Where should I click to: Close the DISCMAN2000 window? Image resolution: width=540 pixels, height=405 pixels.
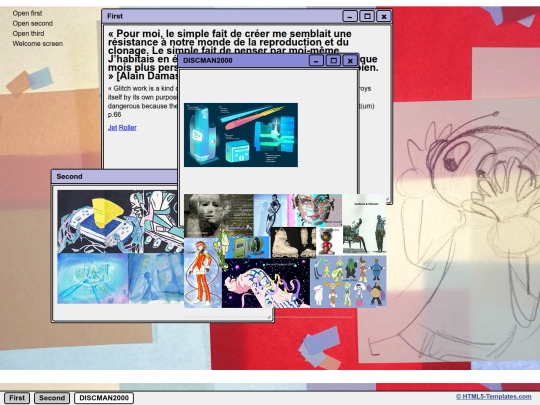click(350, 61)
